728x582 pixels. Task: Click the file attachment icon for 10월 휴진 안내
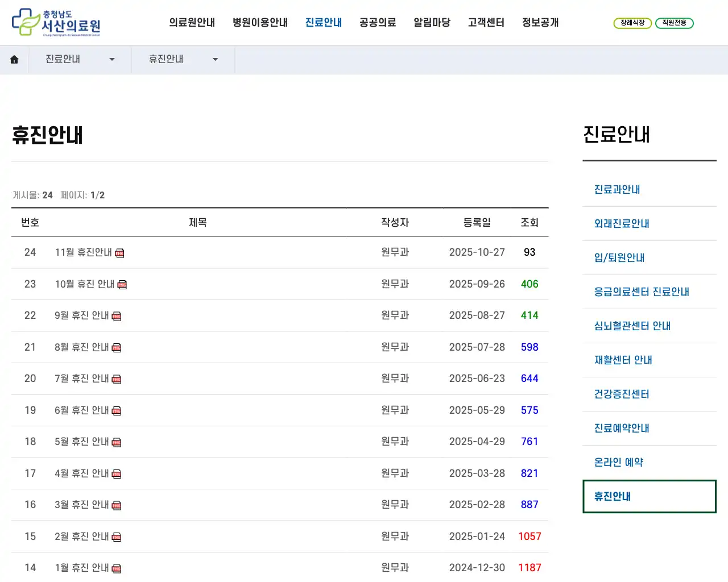122,284
